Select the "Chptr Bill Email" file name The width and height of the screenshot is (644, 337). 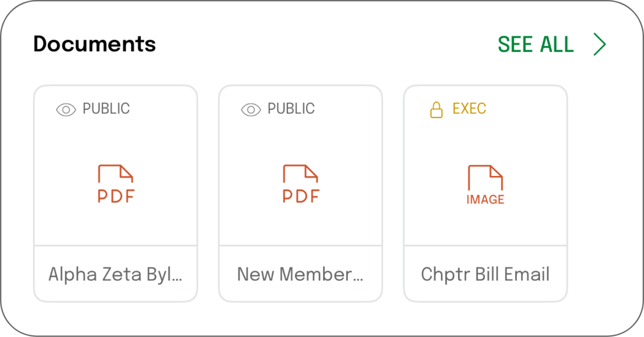pos(485,274)
